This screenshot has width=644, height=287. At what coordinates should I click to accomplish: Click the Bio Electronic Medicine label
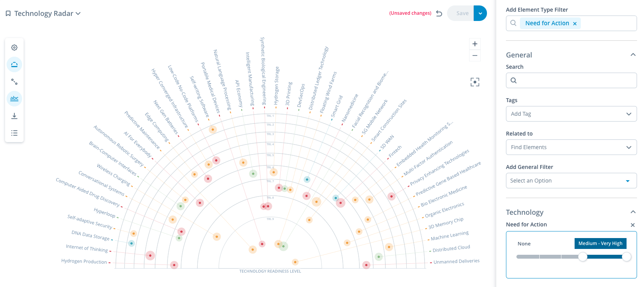tap(444, 196)
